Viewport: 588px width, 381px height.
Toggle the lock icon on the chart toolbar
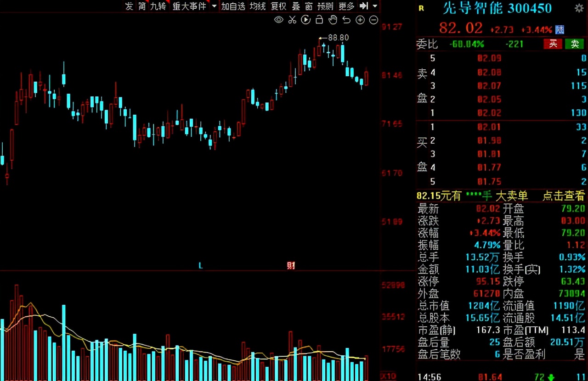click(x=319, y=20)
